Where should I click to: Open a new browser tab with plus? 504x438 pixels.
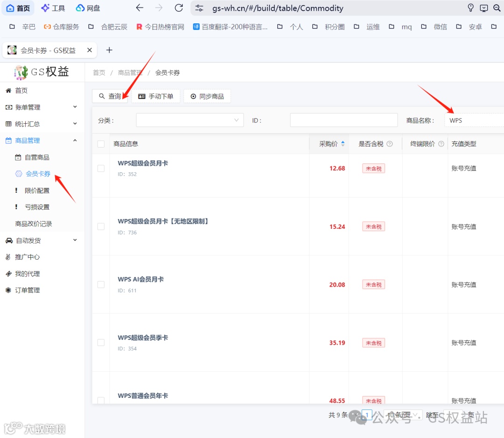[109, 50]
